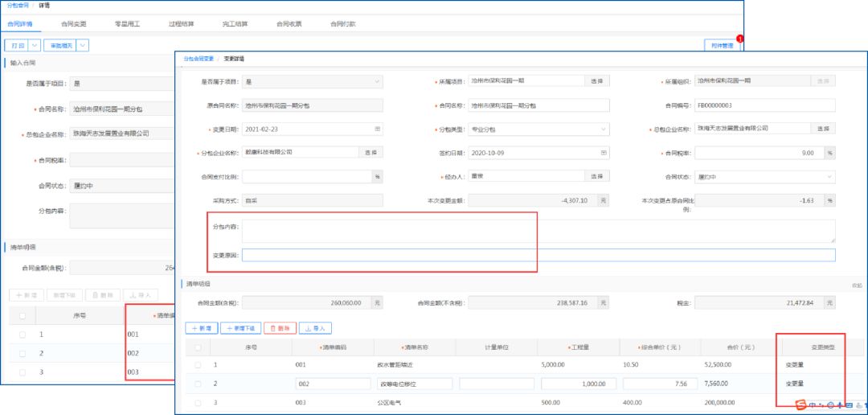The width and height of the screenshot is (868, 415).
Task: Open calendar picker in 变更日期 field
Action: tap(378, 129)
